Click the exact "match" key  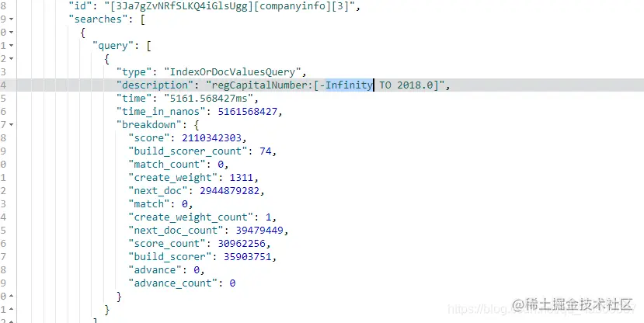149,203
